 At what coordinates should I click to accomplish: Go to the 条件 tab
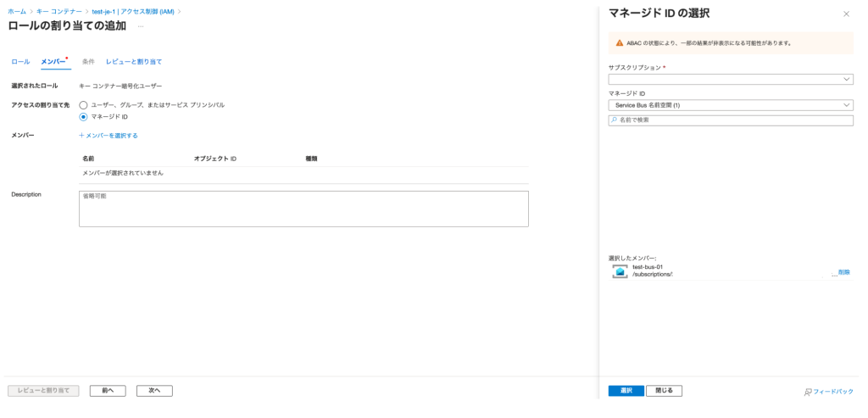click(88, 62)
